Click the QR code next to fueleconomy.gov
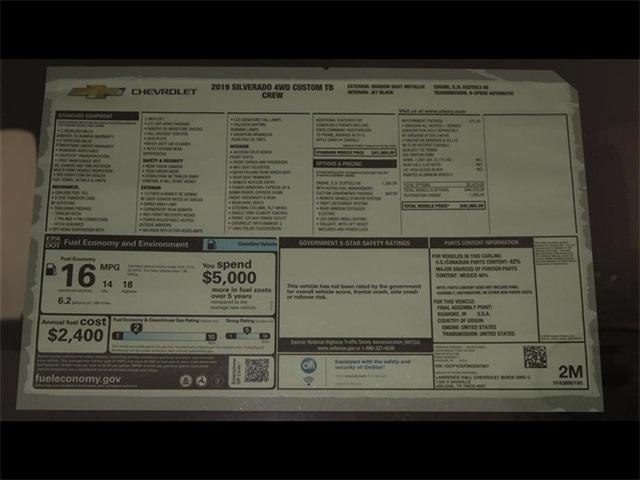 (x=257, y=370)
